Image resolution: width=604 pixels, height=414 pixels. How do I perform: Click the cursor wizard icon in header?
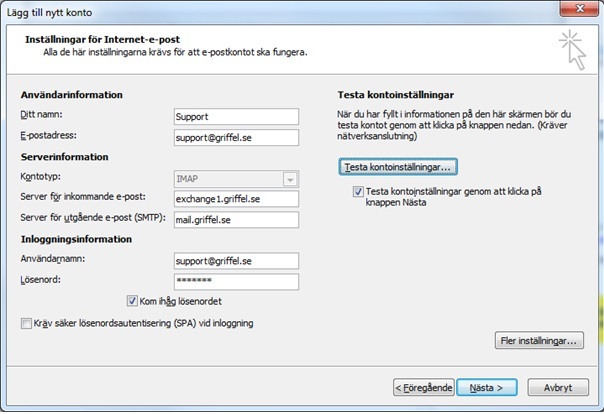coord(573,50)
